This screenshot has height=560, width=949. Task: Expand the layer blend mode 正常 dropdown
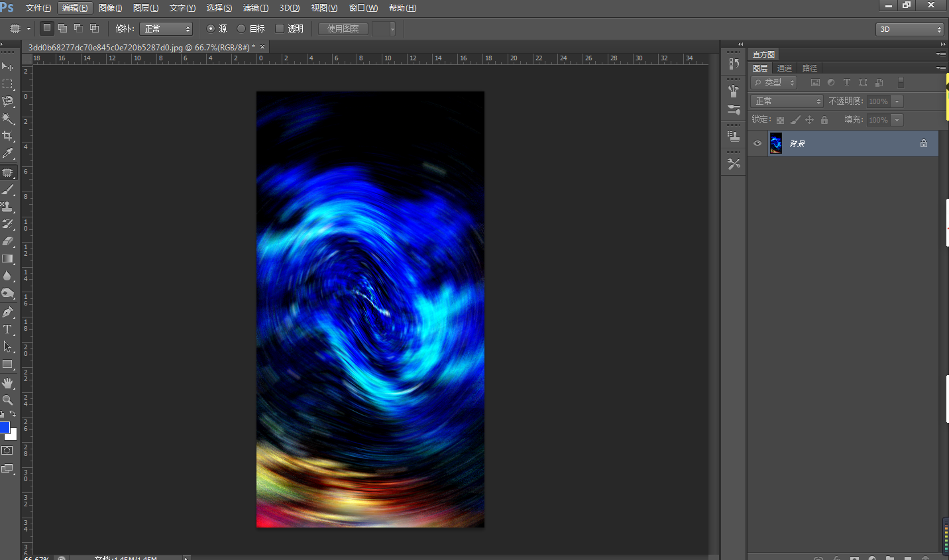pyautogui.click(x=787, y=101)
